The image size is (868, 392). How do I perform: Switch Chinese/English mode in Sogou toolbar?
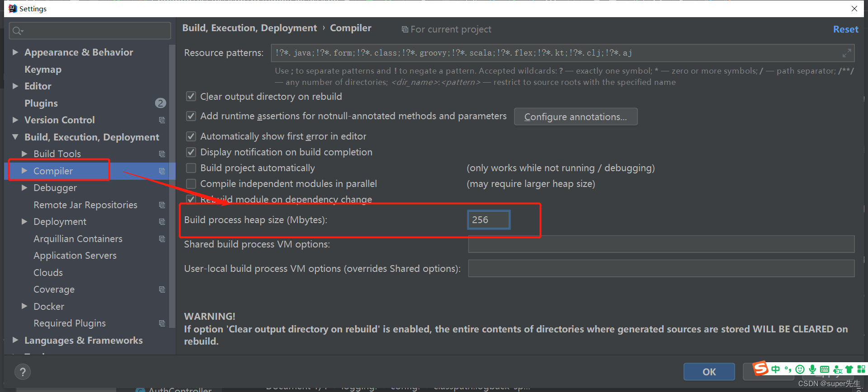pos(776,369)
